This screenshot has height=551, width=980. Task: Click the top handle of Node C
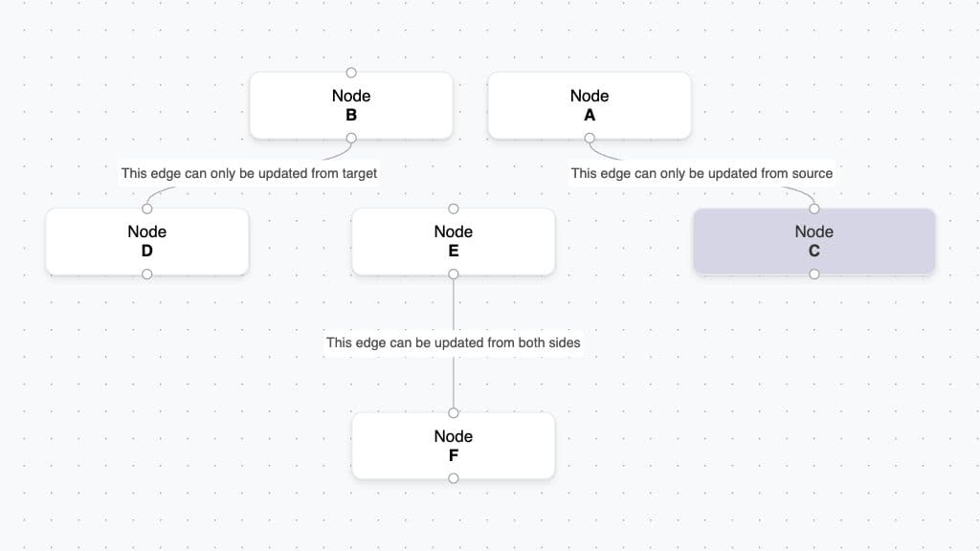[814, 209]
